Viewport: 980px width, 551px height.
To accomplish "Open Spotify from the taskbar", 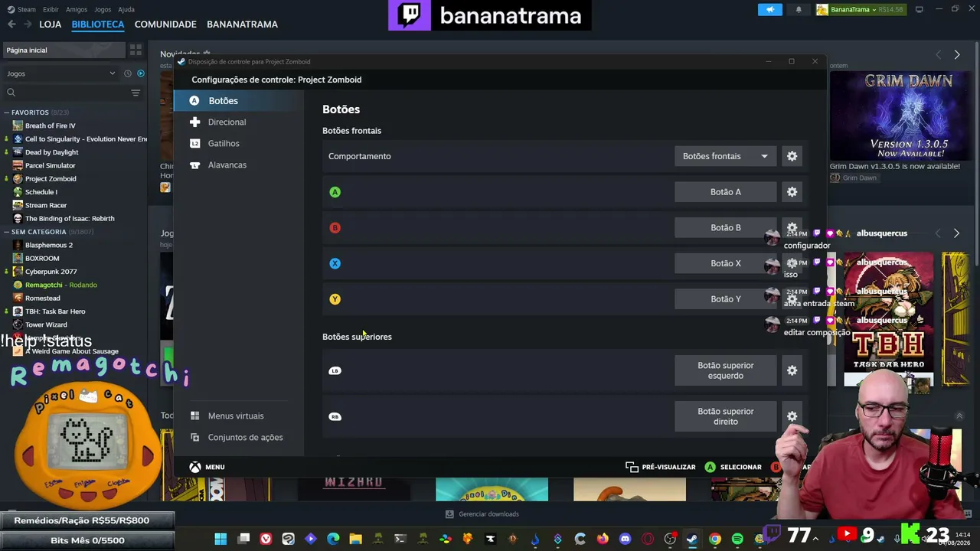I will pos(737,539).
